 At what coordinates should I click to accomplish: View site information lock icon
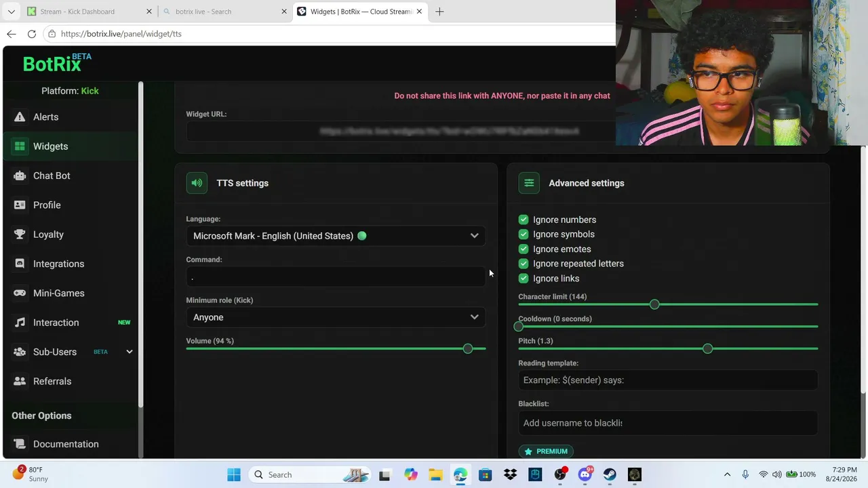tap(52, 34)
